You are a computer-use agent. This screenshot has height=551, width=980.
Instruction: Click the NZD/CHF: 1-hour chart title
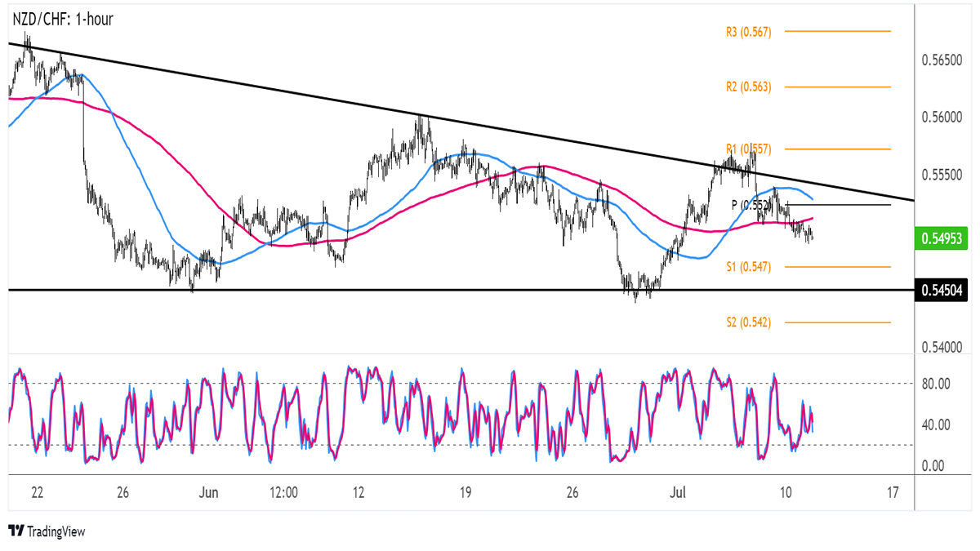(61, 19)
